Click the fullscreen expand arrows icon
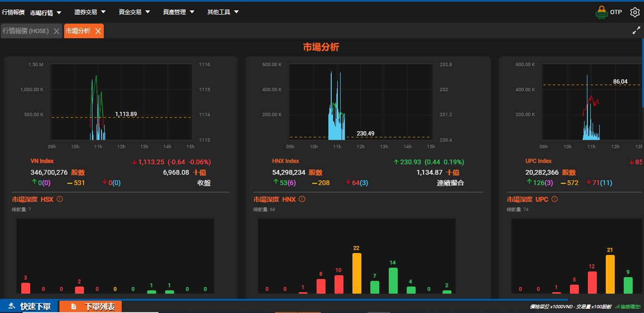The image size is (644, 313). pos(636,31)
